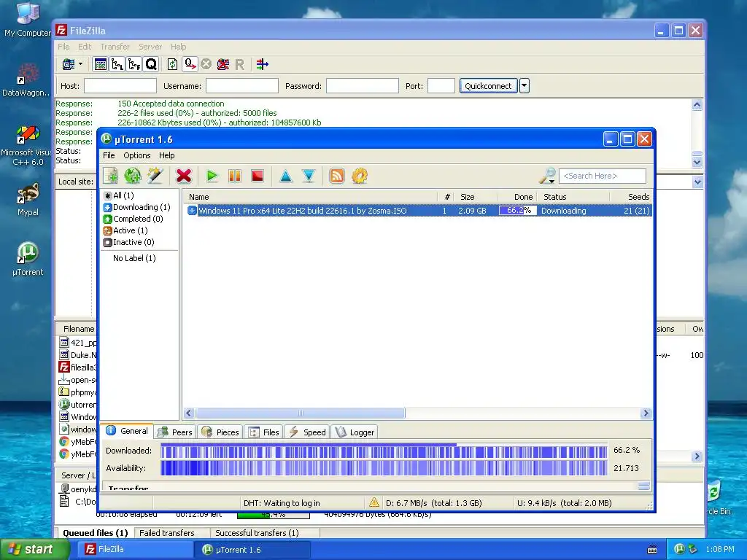Create new torrent with the wand icon
Screen dimensions: 747x560
(x=155, y=176)
